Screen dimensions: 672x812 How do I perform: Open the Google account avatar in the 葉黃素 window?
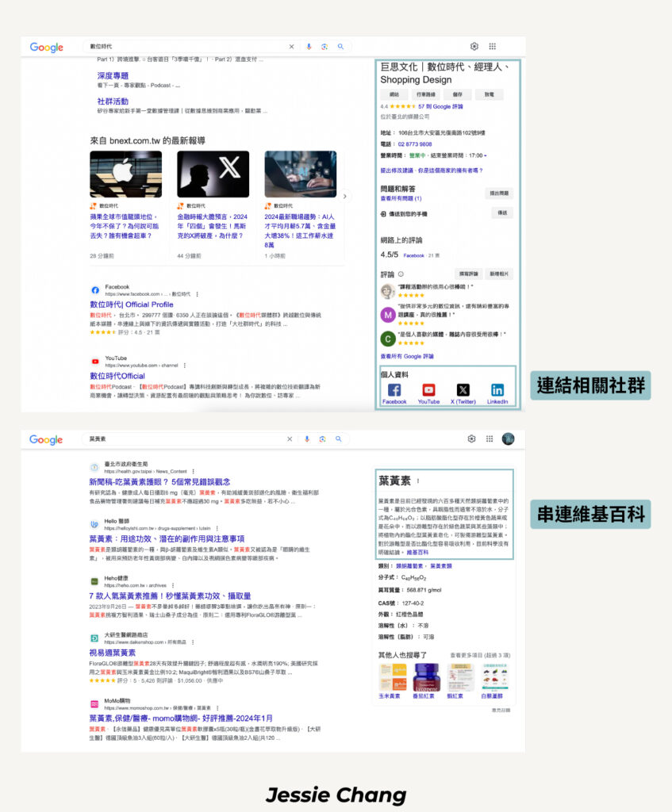click(x=509, y=439)
